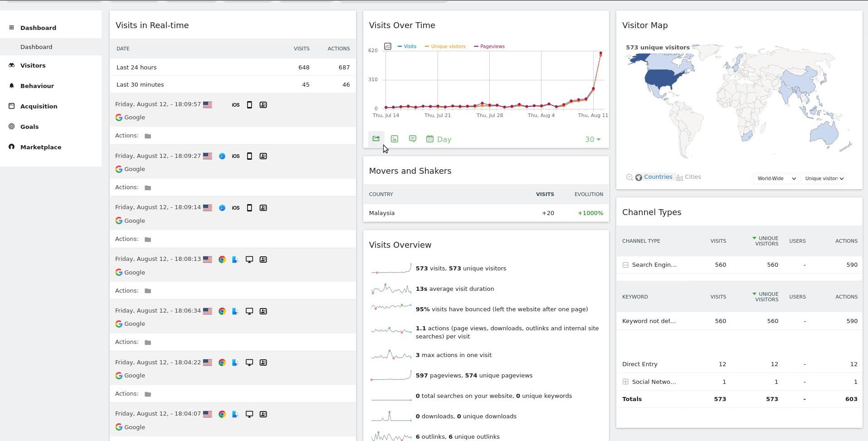Click visitor profile icon for 18:09:14 visit
Viewport: 868px width, 441px height.
[x=263, y=208]
